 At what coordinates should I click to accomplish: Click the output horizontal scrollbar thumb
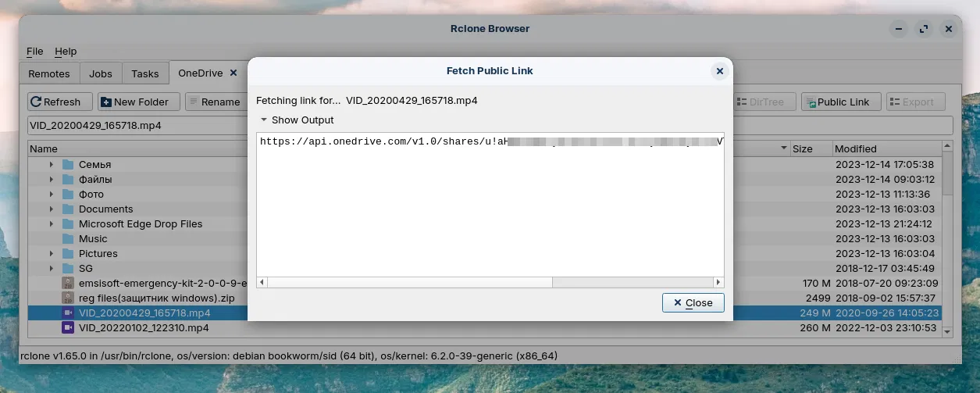pyautogui.click(x=408, y=282)
